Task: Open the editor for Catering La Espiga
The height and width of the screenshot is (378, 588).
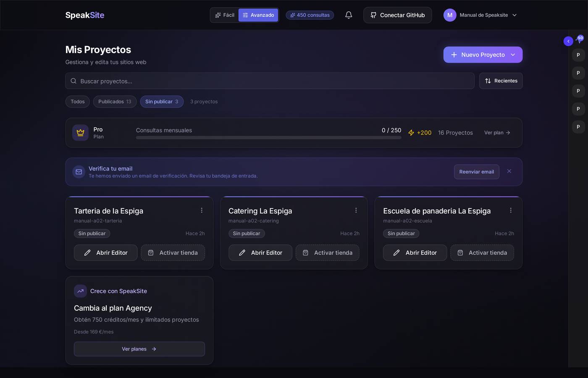Action: [x=260, y=253]
